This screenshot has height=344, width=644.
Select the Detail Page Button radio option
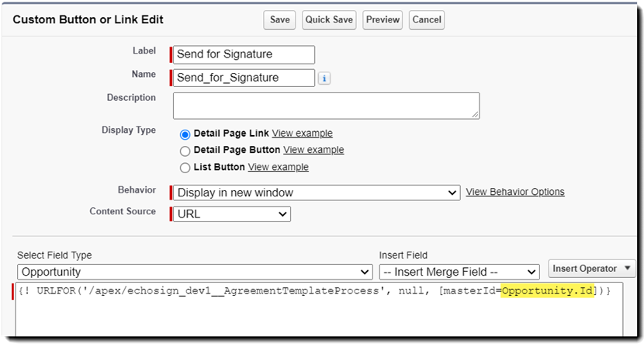pos(185,151)
